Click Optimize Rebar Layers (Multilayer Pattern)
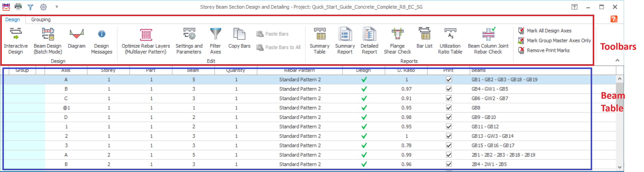The width and height of the screenshot is (644, 172). [x=146, y=40]
